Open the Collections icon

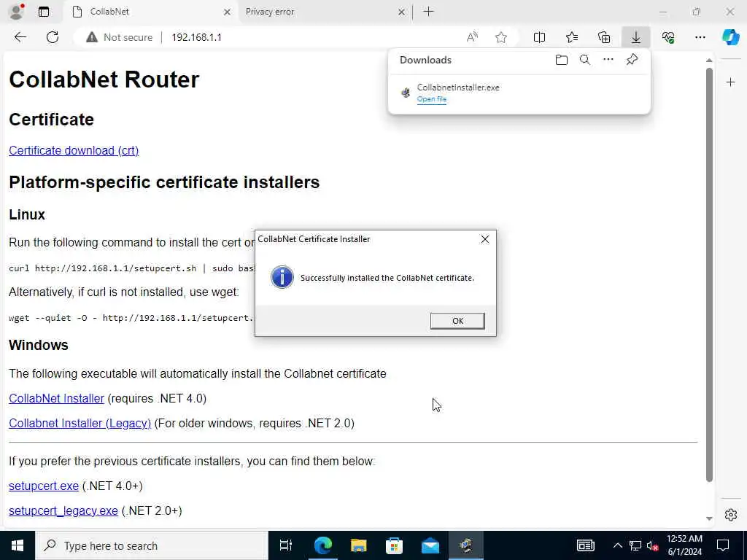click(x=604, y=37)
